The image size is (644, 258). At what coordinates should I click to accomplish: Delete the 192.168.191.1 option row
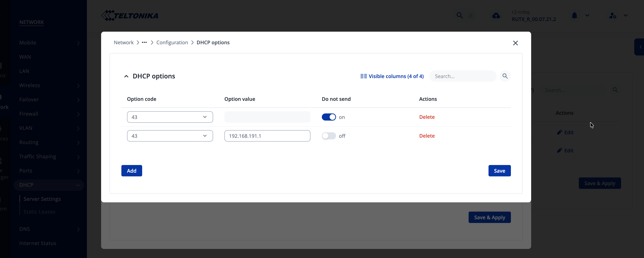[427, 136]
